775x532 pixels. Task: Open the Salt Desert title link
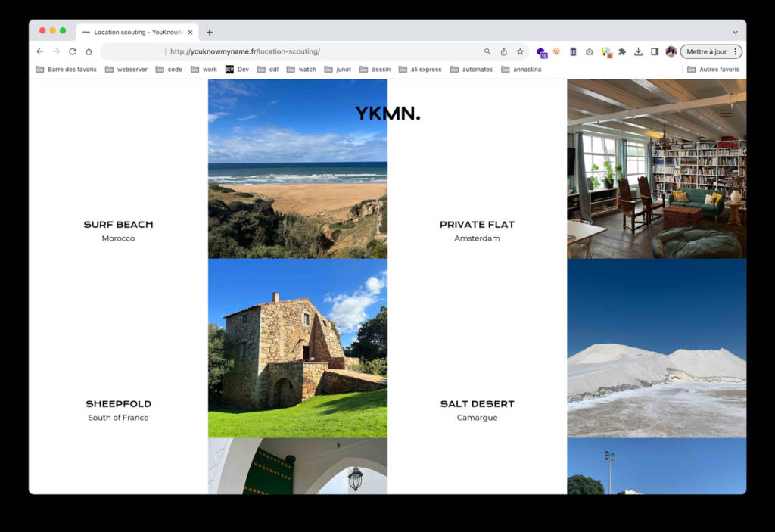click(477, 404)
